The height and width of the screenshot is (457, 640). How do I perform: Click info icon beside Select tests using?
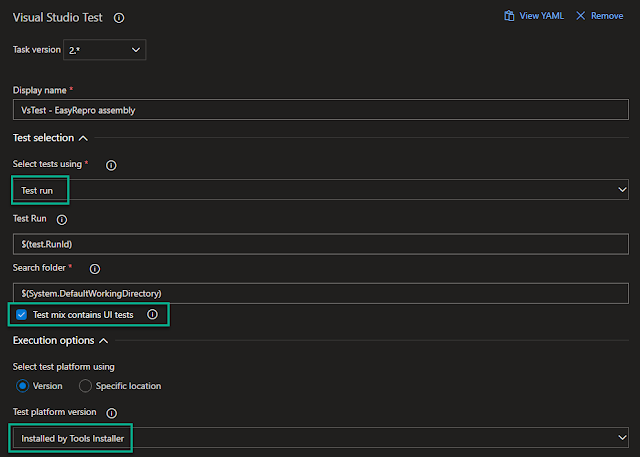pyautogui.click(x=111, y=164)
